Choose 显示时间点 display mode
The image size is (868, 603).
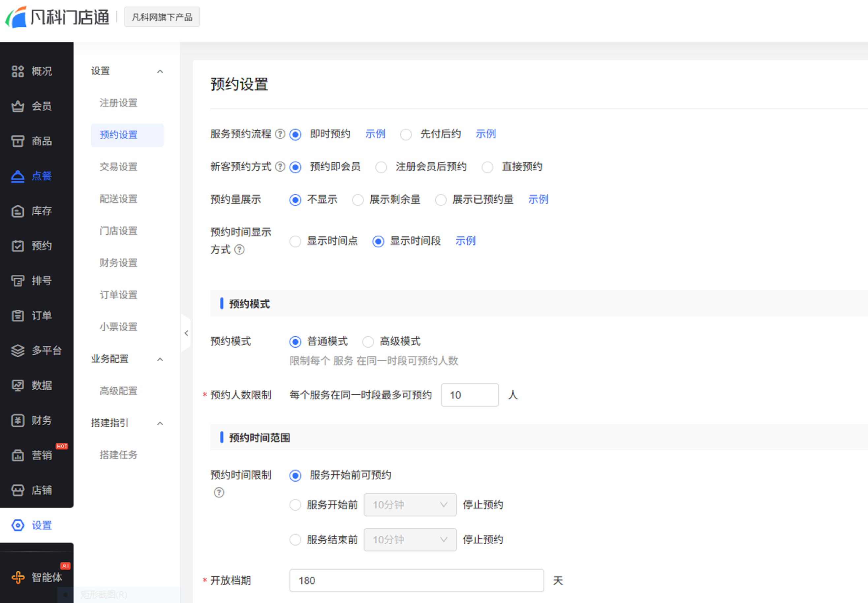click(295, 241)
